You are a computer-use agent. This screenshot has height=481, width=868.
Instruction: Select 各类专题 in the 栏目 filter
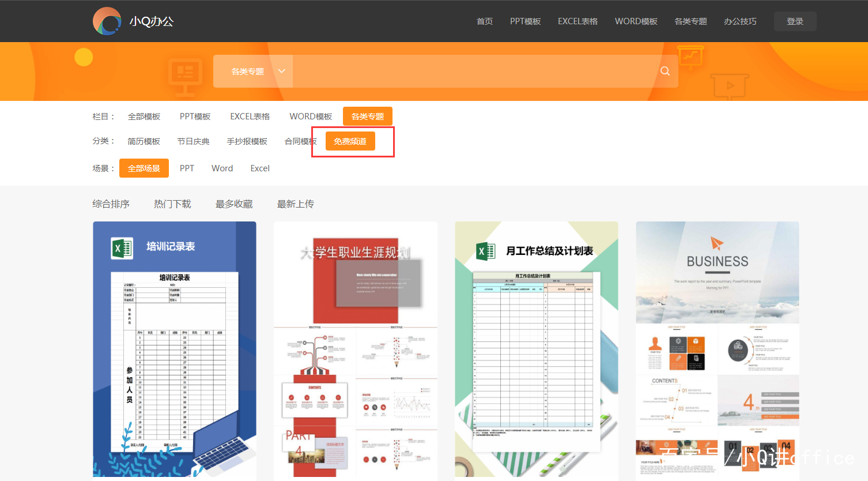(368, 117)
